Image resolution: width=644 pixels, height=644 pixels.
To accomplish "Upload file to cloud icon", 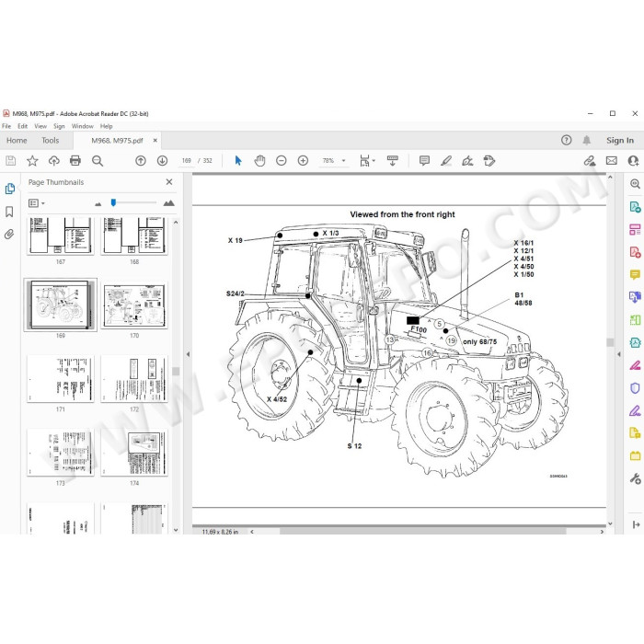I will (x=53, y=161).
